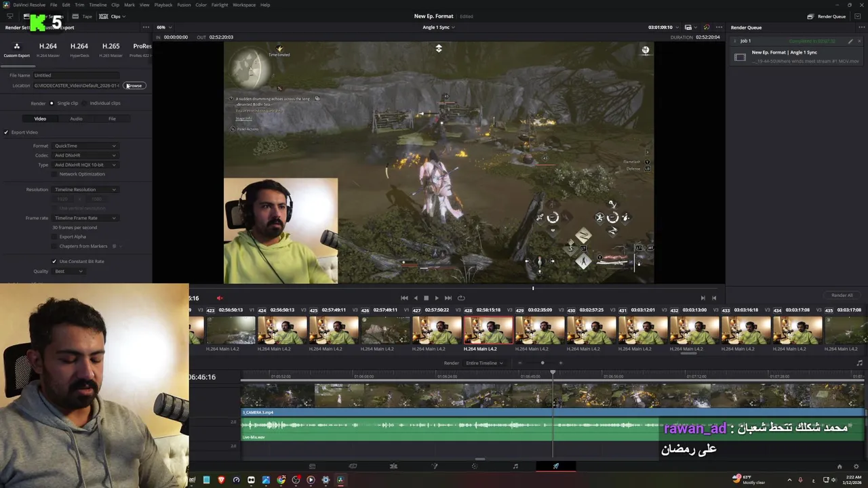The width and height of the screenshot is (868, 488).
Task: Toggle loop playback button
Action: pos(461,298)
